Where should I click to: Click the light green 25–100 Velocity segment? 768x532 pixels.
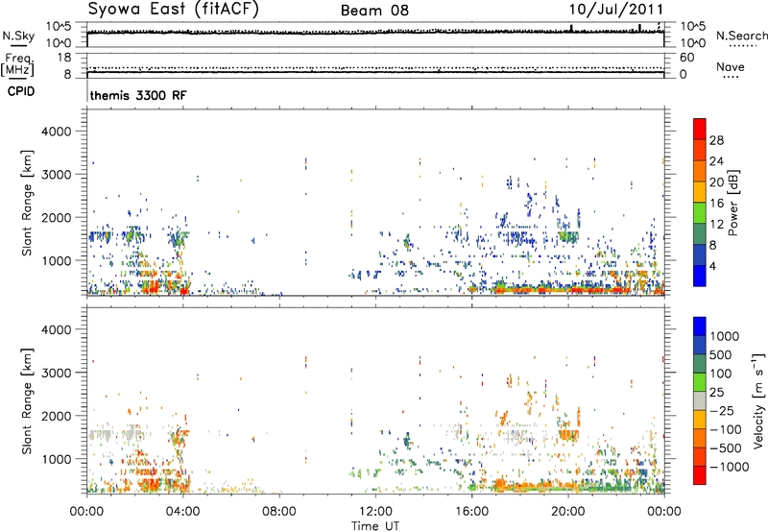coord(700,382)
